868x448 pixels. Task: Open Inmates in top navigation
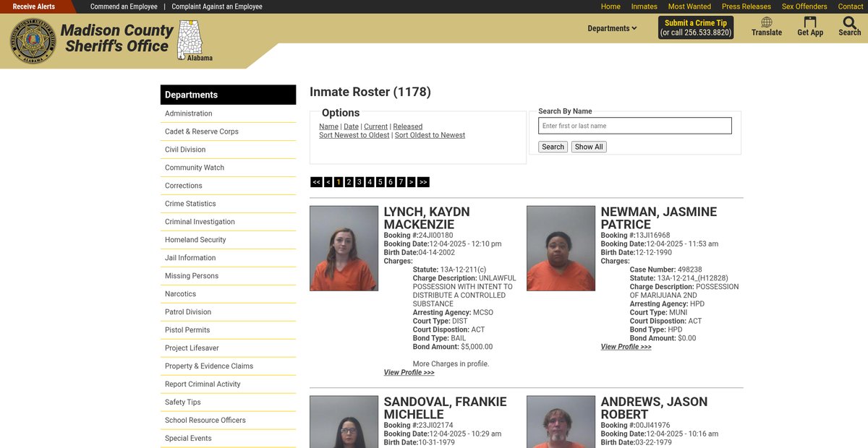click(644, 7)
